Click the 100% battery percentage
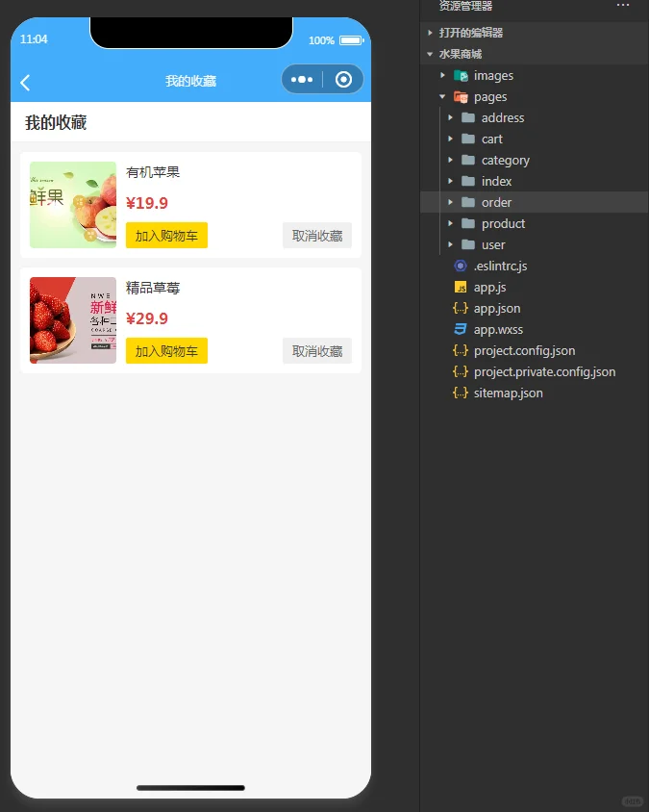 tap(321, 40)
